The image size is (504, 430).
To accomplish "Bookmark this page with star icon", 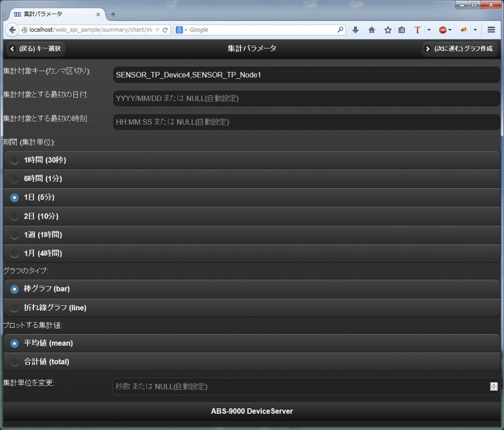I will click(388, 30).
